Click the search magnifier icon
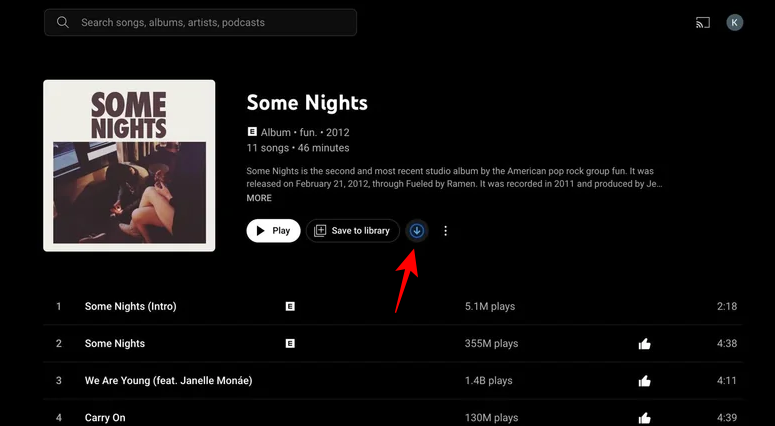This screenshot has width=775, height=426. click(63, 22)
